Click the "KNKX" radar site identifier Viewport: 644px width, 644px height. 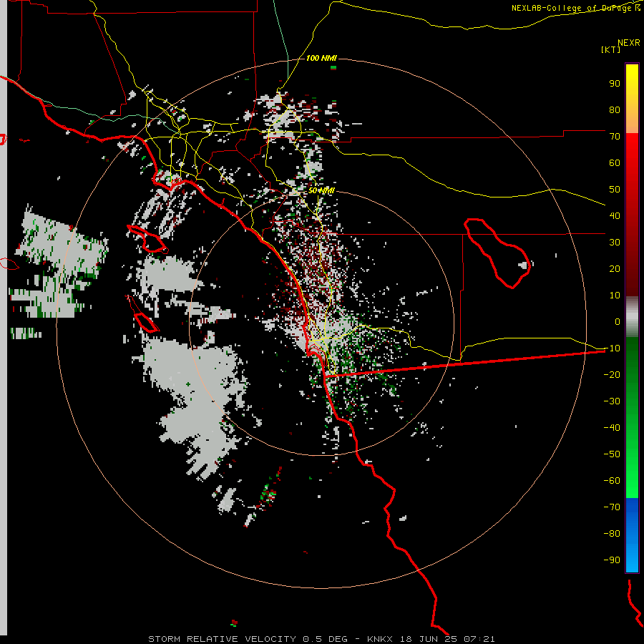(x=380, y=639)
